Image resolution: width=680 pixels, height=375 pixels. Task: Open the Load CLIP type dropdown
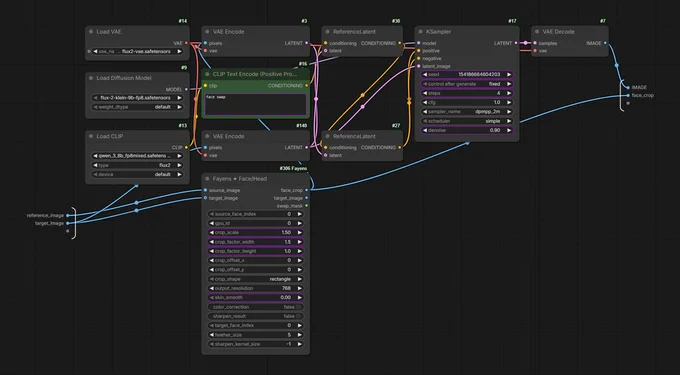(137, 165)
